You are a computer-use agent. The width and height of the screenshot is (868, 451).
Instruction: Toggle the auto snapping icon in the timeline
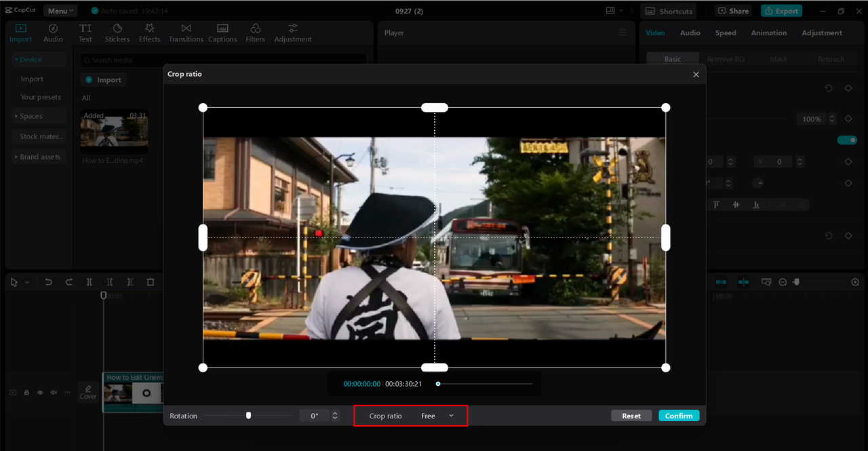click(744, 282)
